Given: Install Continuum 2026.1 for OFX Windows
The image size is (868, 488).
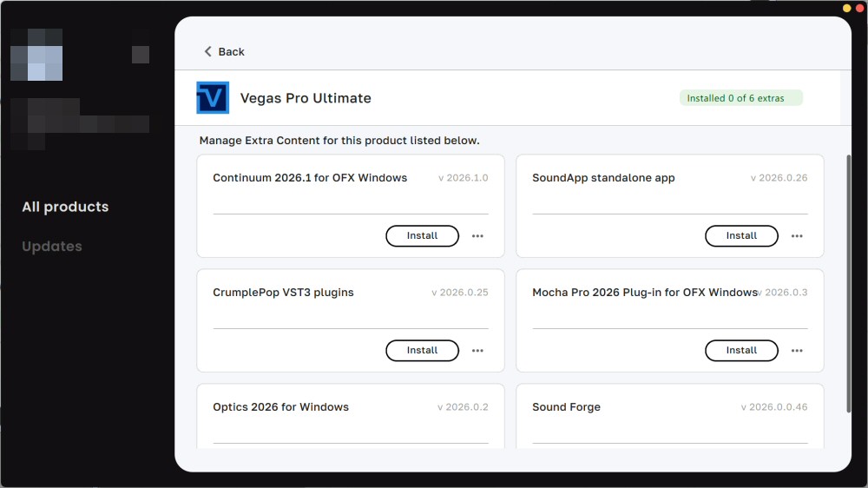Looking at the screenshot, I should pyautogui.click(x=422, y=236).
